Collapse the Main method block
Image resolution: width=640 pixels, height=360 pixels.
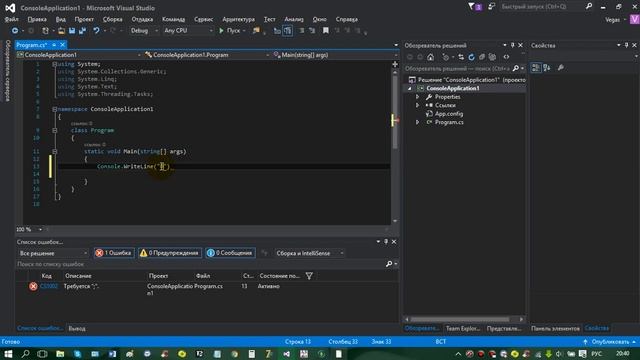(x=54, y=151)
